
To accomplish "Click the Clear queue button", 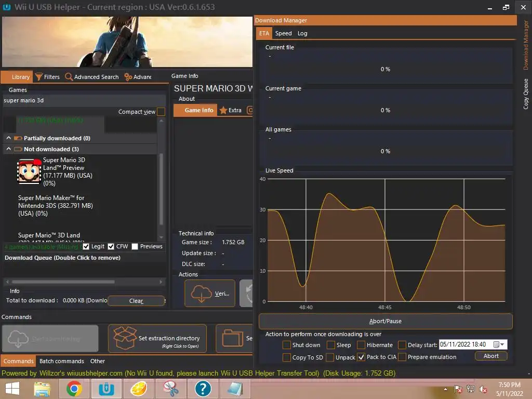I will 136,301.
